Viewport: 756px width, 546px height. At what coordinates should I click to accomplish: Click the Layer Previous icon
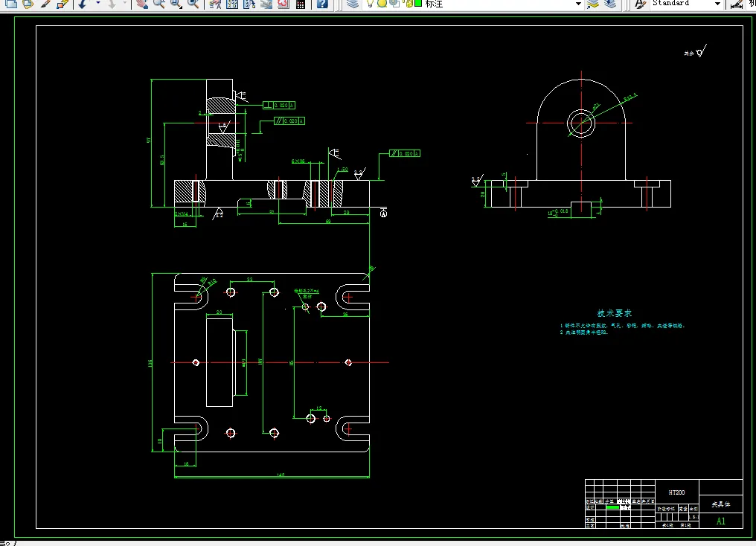click(x=610, y=4)
